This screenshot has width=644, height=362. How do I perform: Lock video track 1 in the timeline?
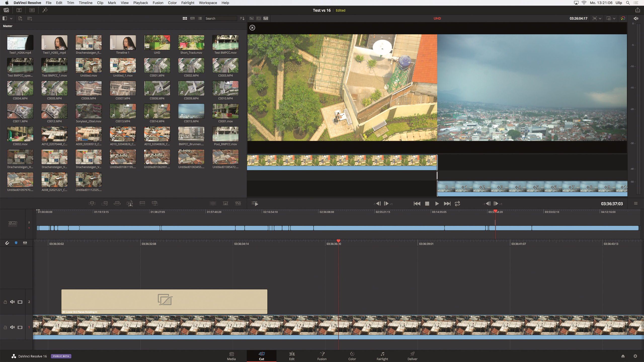5,327
